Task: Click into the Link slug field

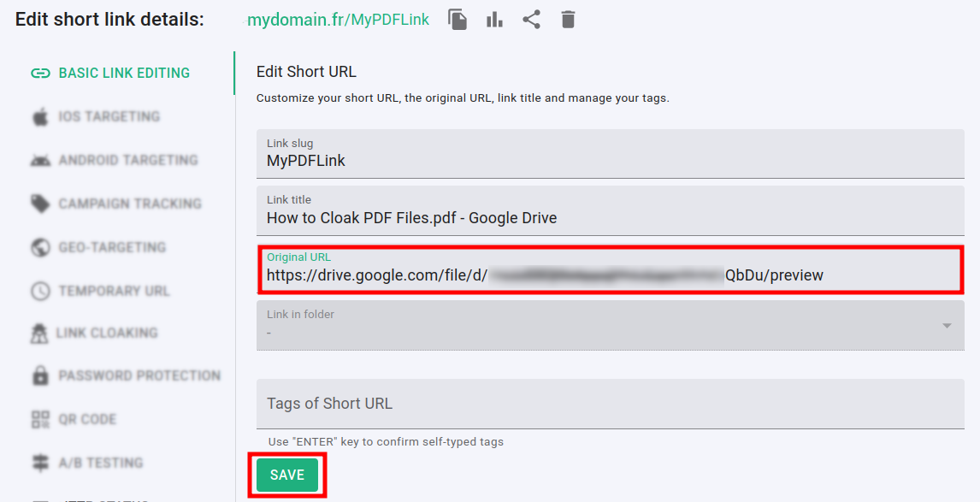Action: coord(609,161)
